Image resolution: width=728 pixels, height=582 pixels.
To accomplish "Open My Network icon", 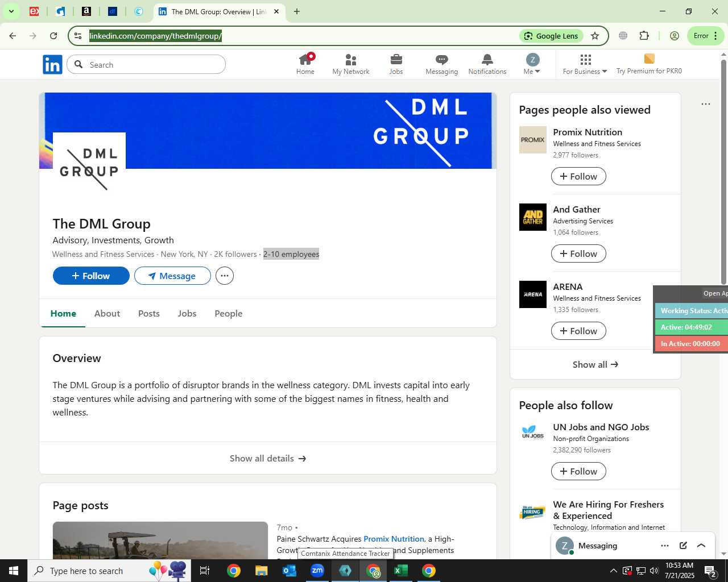I will [351, 64].
